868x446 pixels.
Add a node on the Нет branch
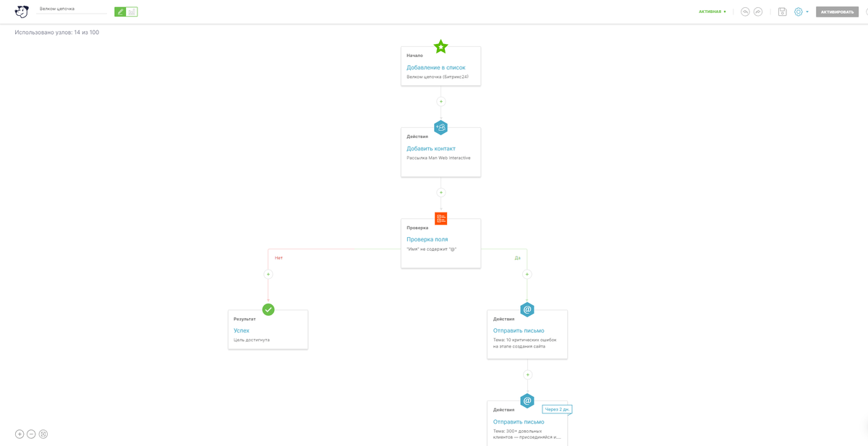click(x=268, y=274)
